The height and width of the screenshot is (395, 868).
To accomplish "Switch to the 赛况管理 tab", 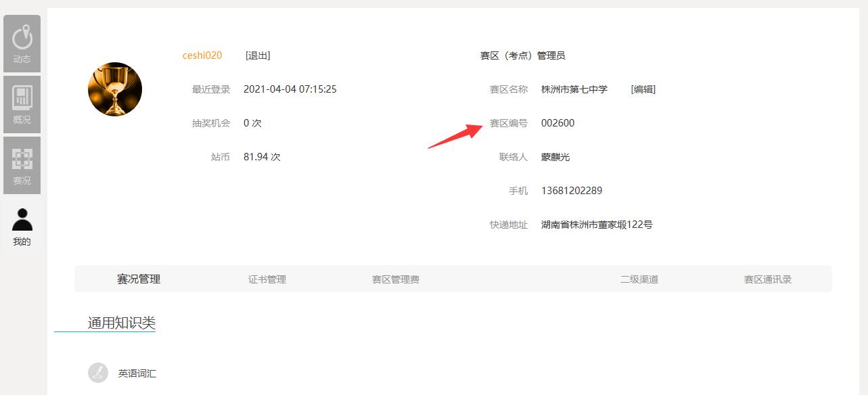I will (x=139, y=279).
